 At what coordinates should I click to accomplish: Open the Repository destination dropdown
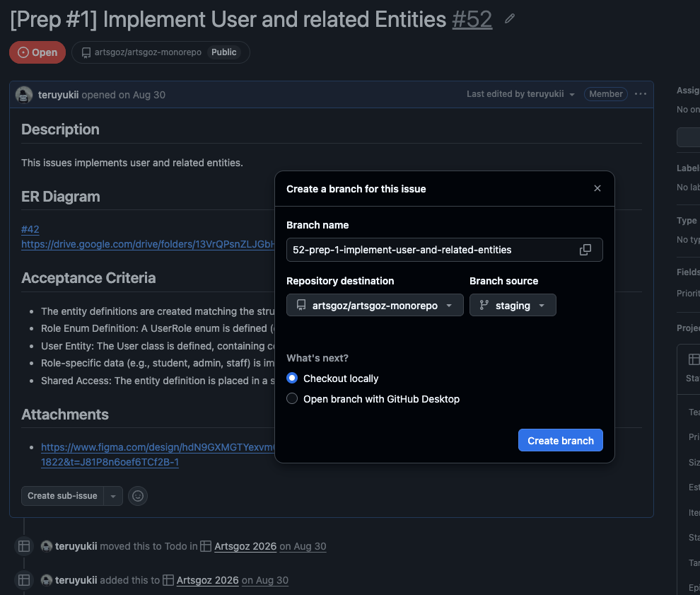point(375,305)
